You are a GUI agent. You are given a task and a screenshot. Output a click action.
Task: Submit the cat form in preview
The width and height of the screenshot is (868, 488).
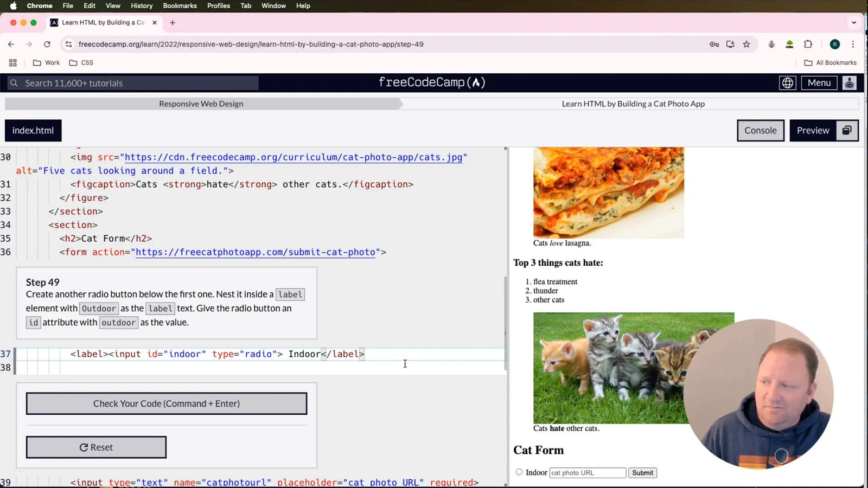[642, 473]
